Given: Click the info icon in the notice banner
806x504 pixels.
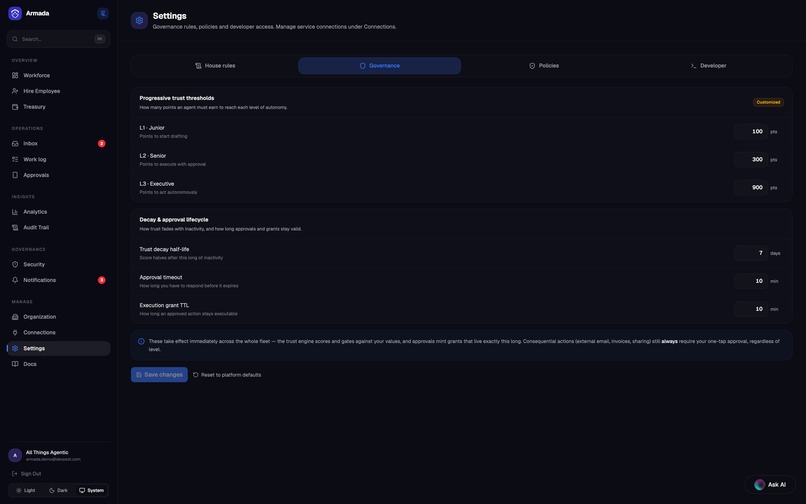Looking at the screenshot, I should 141,341.
